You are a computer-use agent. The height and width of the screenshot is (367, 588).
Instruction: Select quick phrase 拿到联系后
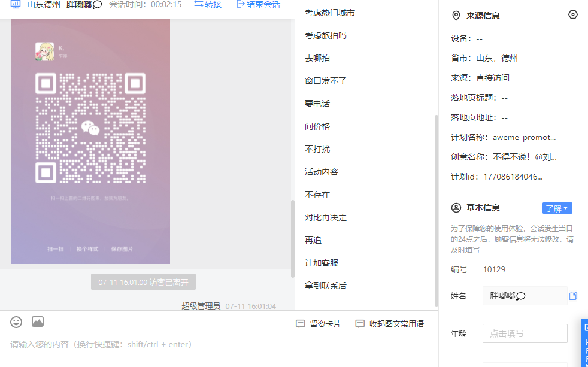[x=326, y=286]
